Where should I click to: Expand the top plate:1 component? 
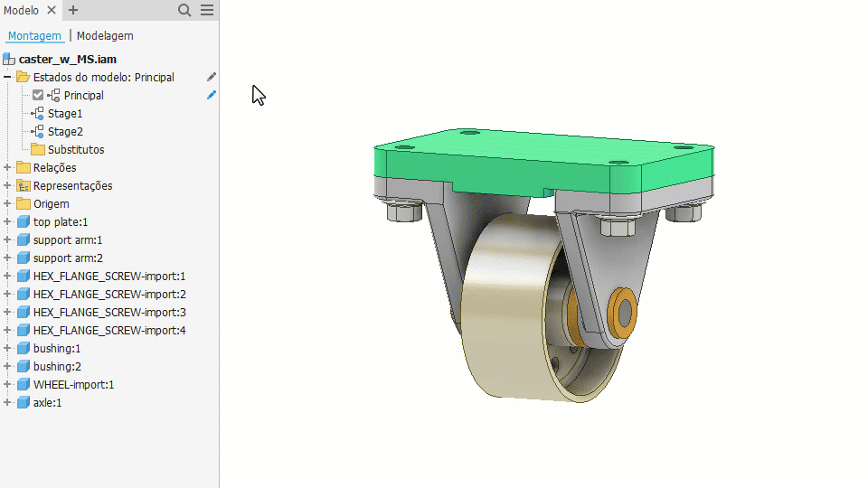point(7,222)
